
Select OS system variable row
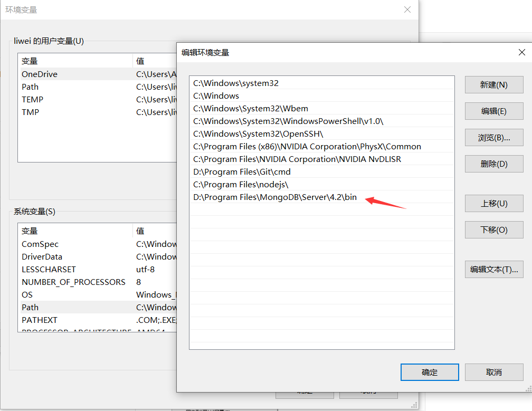pyautogui.click(x=97, y=295)
